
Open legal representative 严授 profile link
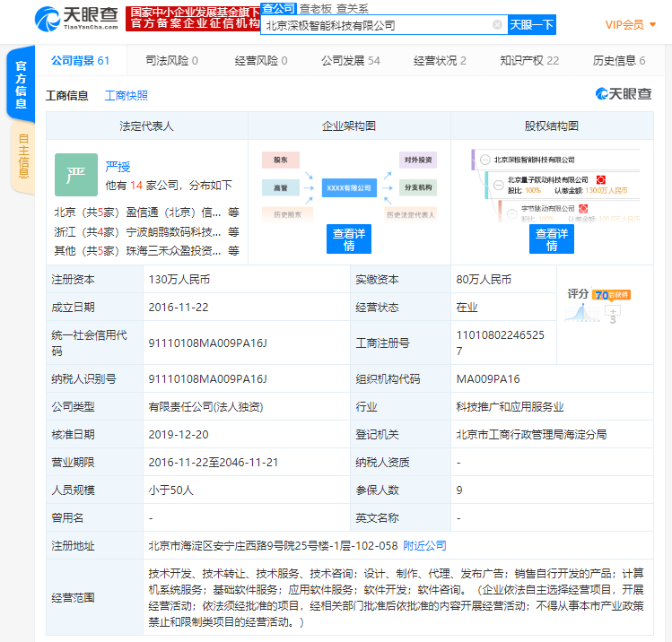pyautogui.click(x=118, y=167)
